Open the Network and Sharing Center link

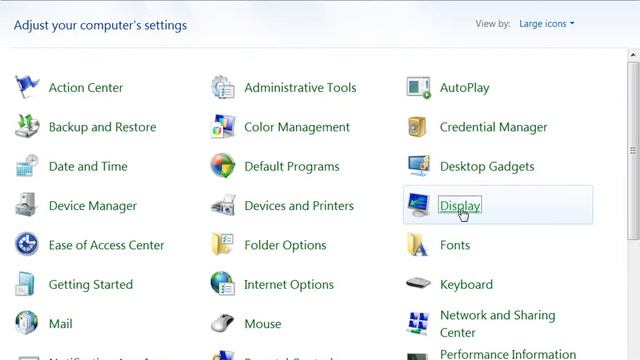[498, 324]
